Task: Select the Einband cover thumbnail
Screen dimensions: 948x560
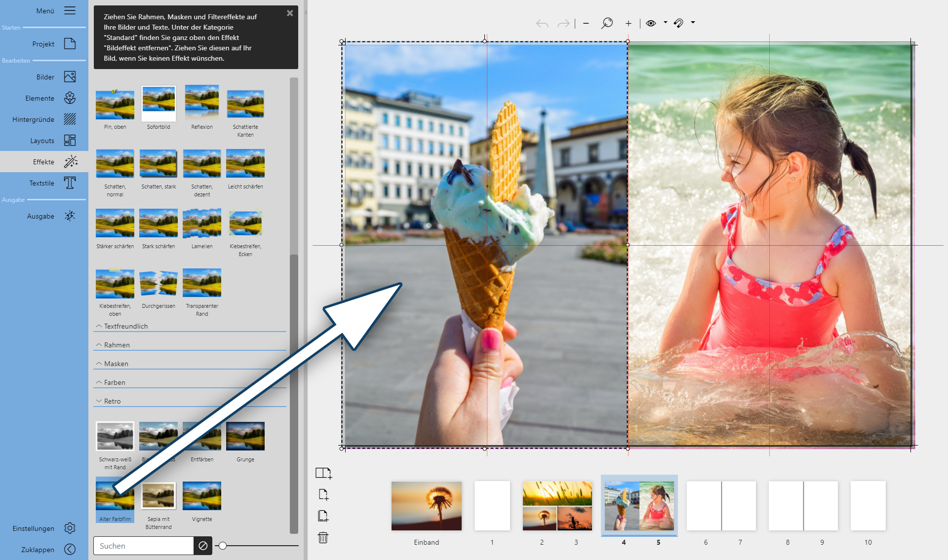Action: pos(426,506)
